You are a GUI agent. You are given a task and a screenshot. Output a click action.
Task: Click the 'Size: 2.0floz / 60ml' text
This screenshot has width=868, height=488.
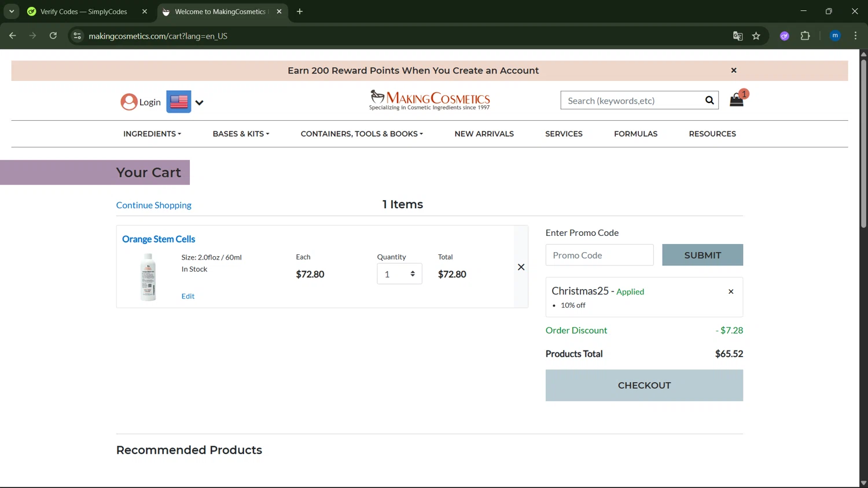tap(211, 257)
